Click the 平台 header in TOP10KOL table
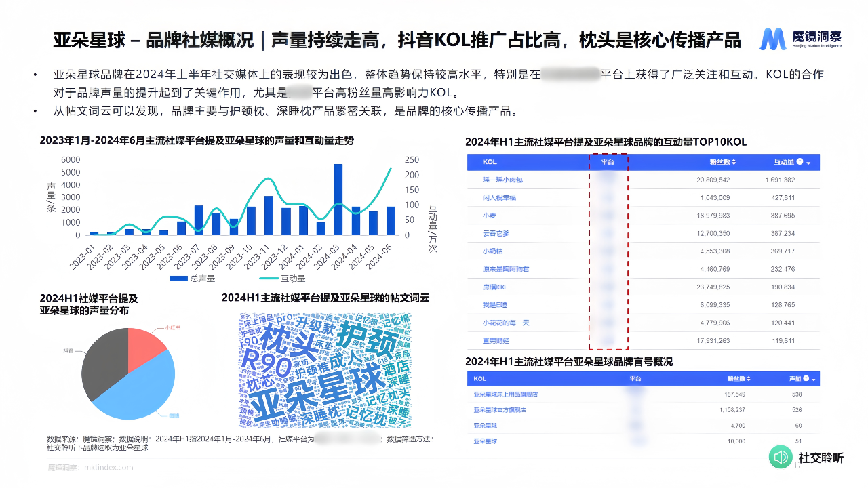Screen dimensions: 868x488 [x=608, y=163]
